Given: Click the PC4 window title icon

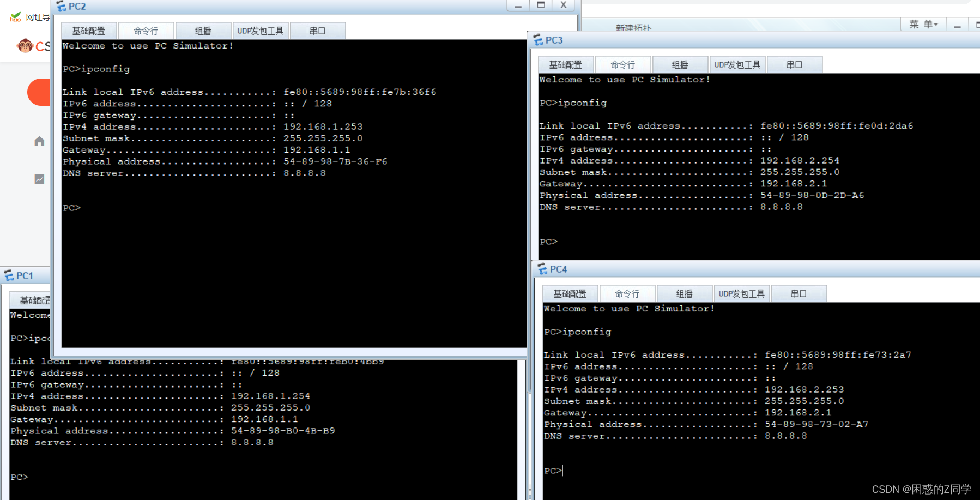Looking at the screenshot, I should tap(542, 269).
